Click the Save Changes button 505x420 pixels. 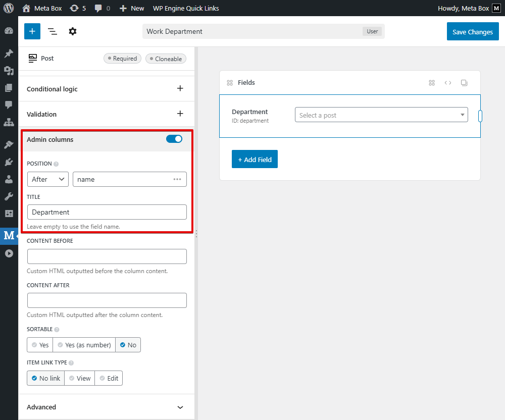472,32
